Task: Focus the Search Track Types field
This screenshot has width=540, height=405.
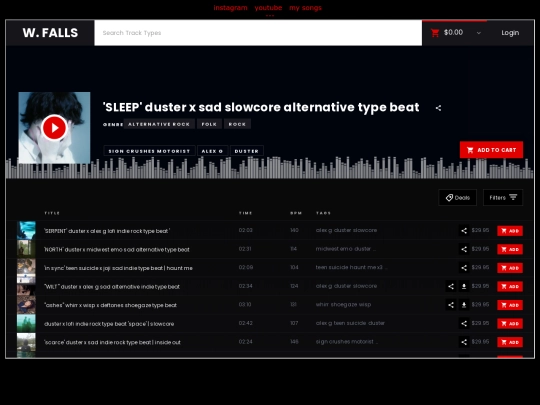Action: [x=258, y=33]
